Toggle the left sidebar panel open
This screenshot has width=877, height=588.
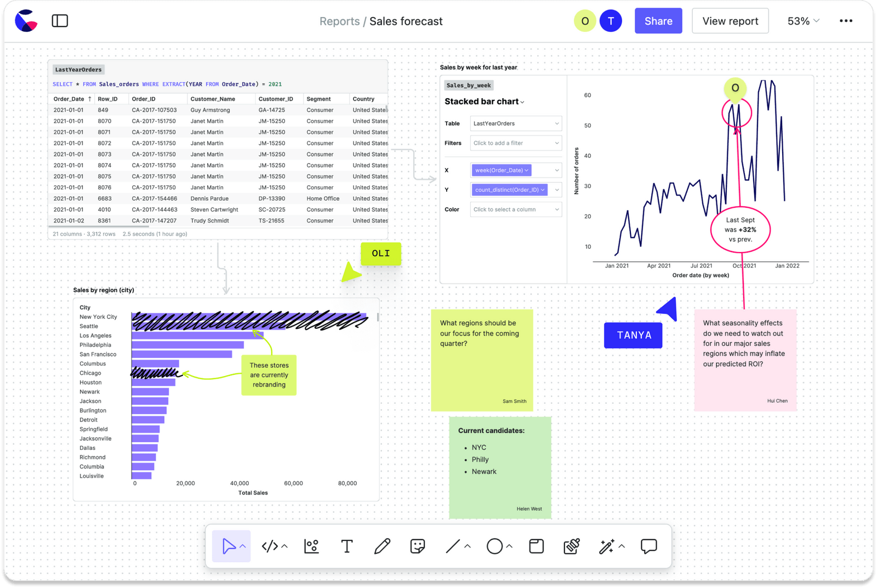pos(60,20)
